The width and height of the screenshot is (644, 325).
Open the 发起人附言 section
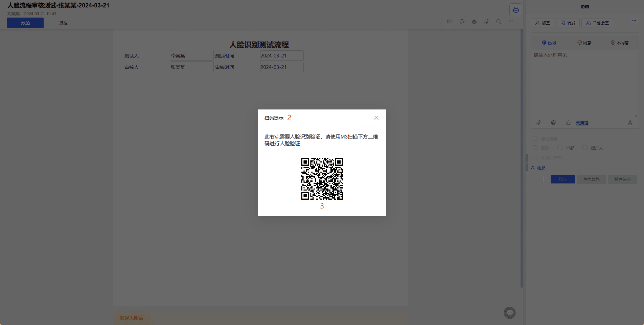132,318
